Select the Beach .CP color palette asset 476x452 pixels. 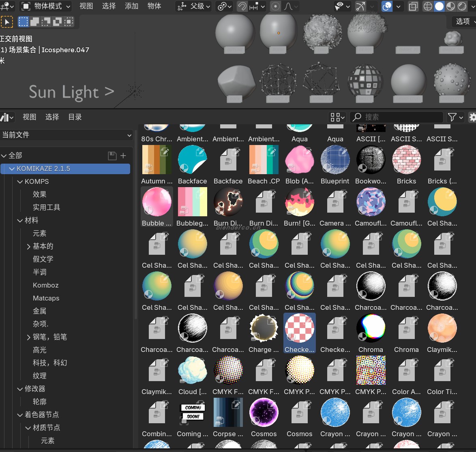coord(264,164)
